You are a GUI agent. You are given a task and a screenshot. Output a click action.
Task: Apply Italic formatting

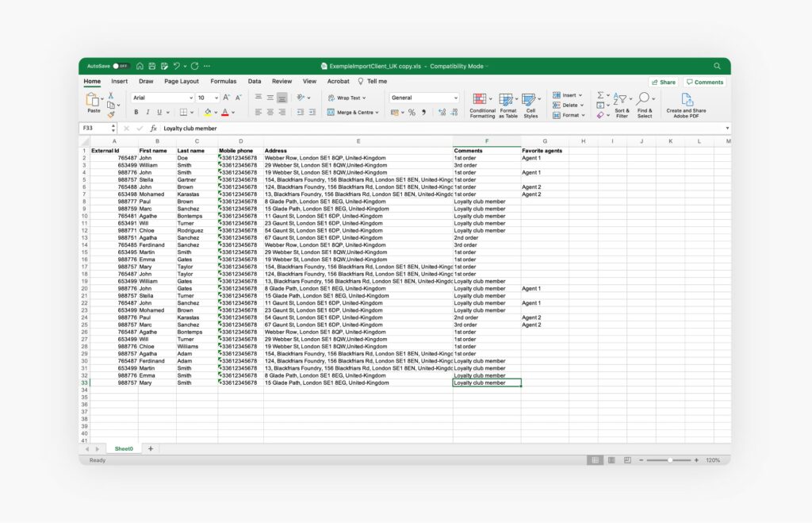tap(148, 112)
